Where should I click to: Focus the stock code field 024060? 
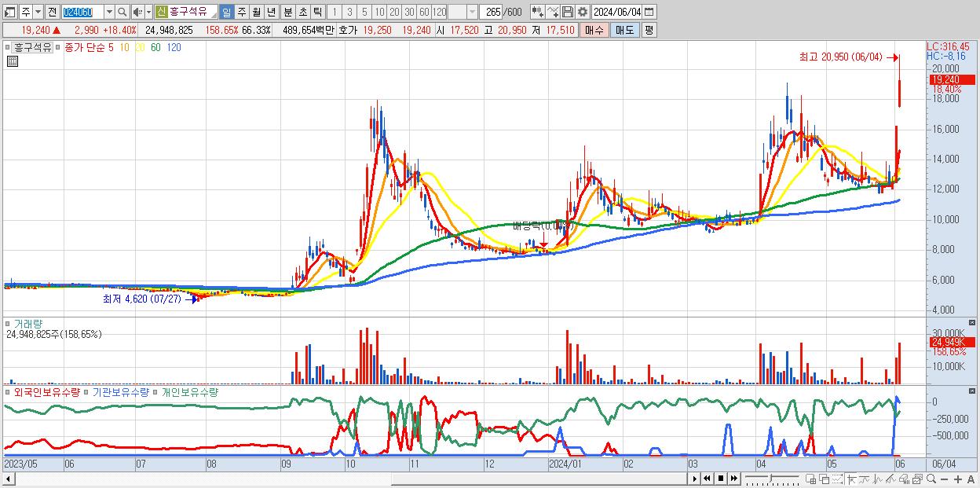[82, 12]
